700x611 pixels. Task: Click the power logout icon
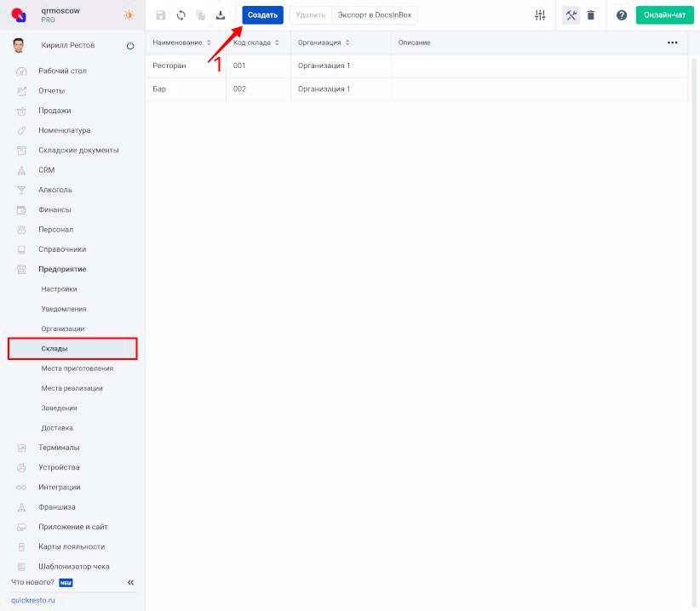pyautogui.click(x=130, y=45)
